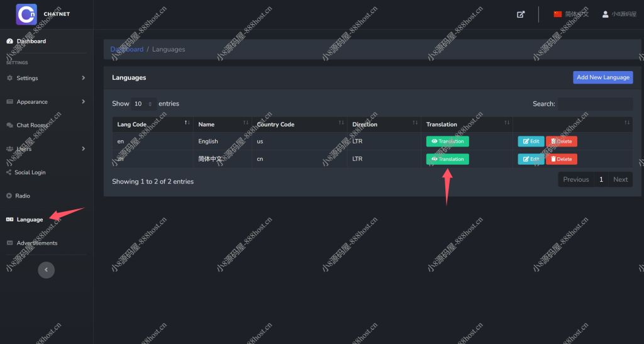Click the Add New Language button

click(603, 77)
